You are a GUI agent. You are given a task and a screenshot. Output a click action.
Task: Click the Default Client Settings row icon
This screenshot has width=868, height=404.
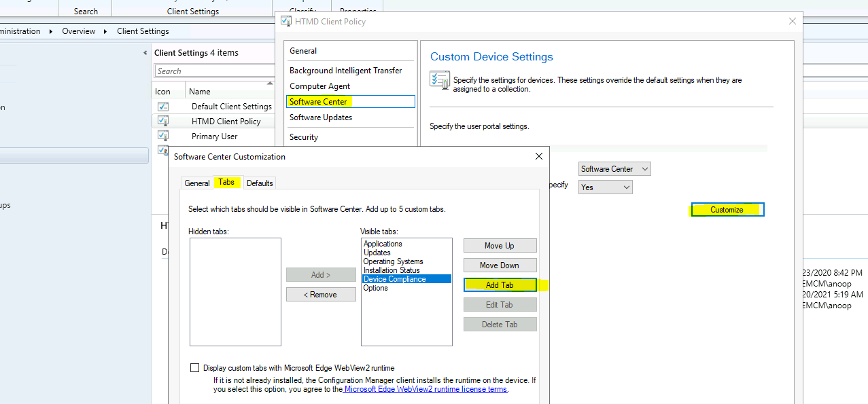[x=162, y=107]
